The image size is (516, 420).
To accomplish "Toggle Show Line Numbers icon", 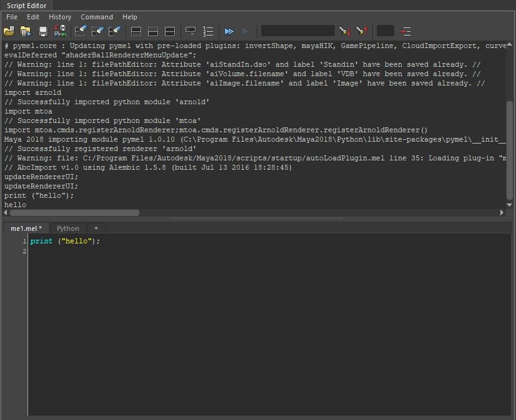I will (x=209, y=31).
